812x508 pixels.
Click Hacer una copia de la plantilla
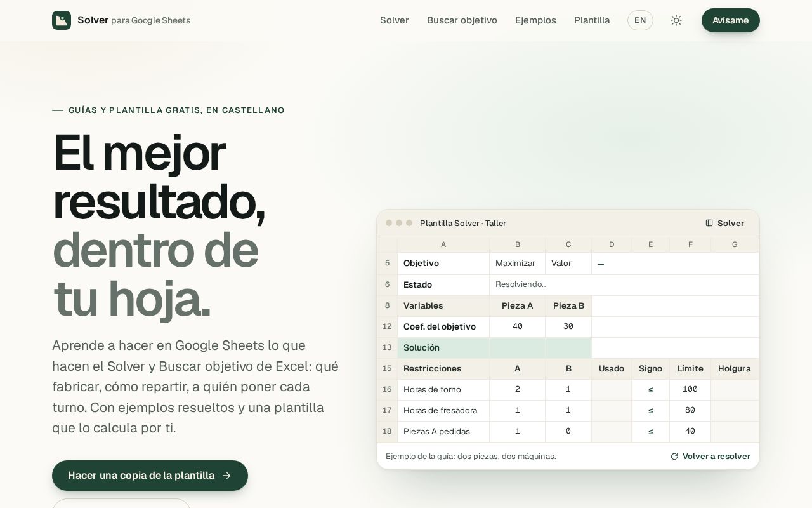coord(150,476)
